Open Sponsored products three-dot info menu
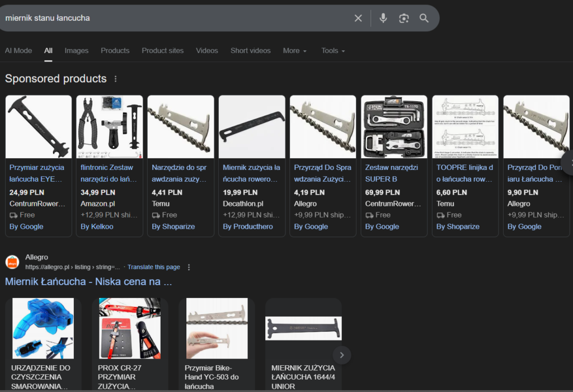 click(116, 79)
